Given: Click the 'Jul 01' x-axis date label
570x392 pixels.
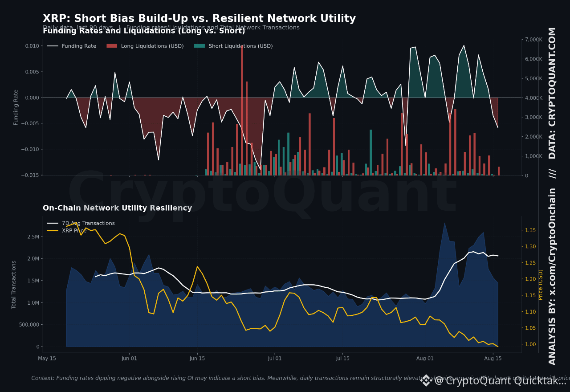Looking at the screenshot, I should [275, 358].
